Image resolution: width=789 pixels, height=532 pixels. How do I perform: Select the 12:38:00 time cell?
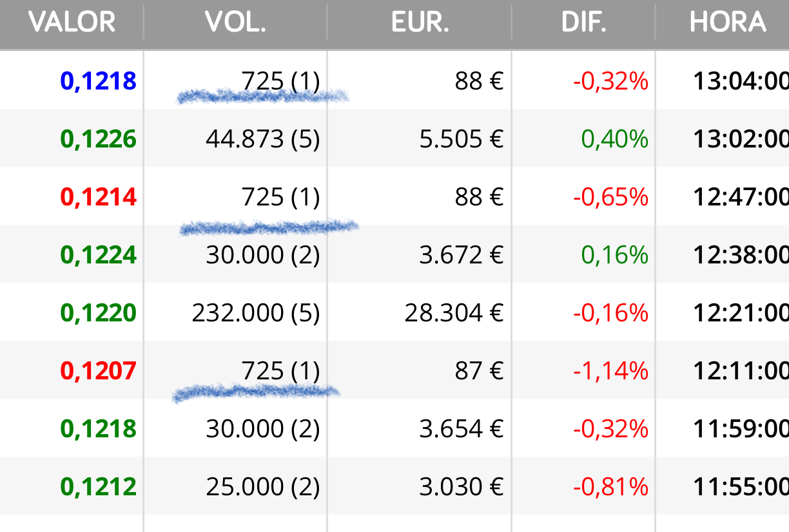tap(741, 255)
